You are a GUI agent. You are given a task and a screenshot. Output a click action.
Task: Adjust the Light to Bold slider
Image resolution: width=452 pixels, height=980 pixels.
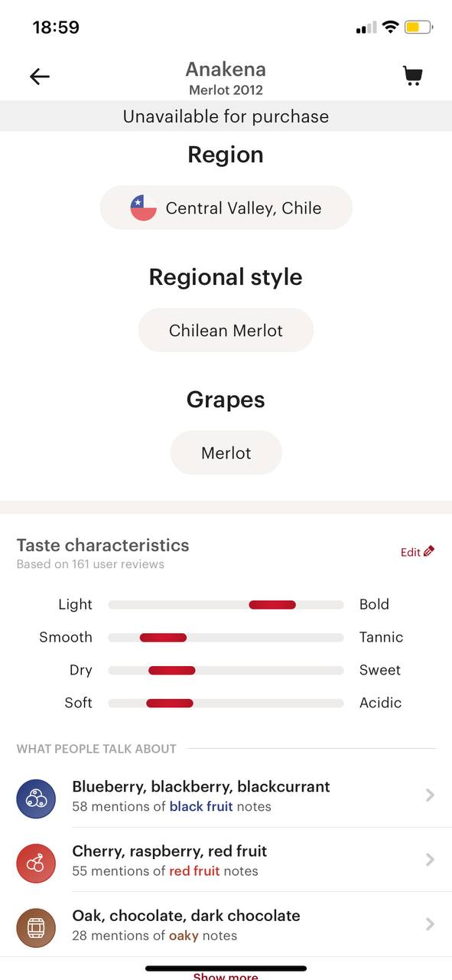(226, 605)
